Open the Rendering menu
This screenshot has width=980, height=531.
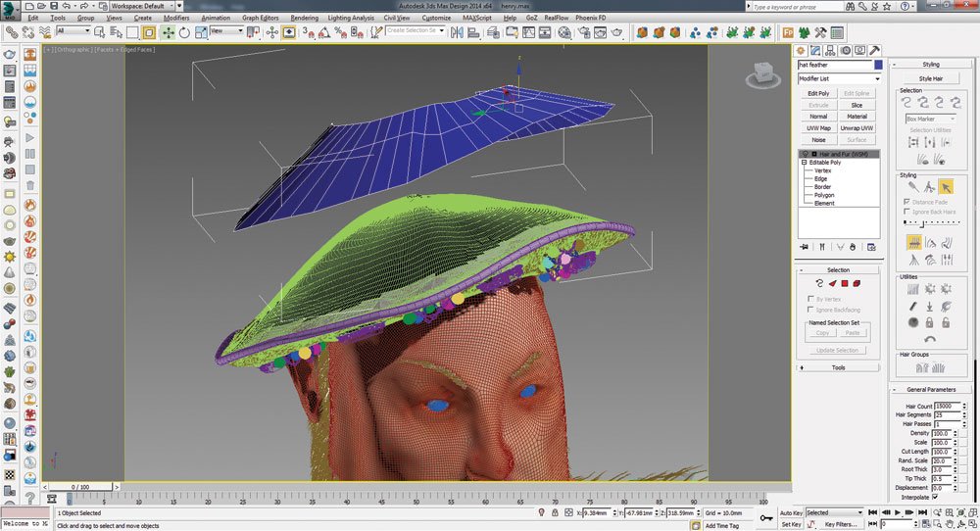[305, 18]
